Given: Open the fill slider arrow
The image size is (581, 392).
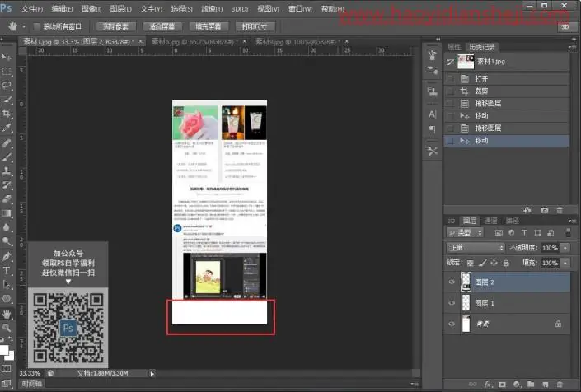Looking at the screenshot, I should pos(565,263).
